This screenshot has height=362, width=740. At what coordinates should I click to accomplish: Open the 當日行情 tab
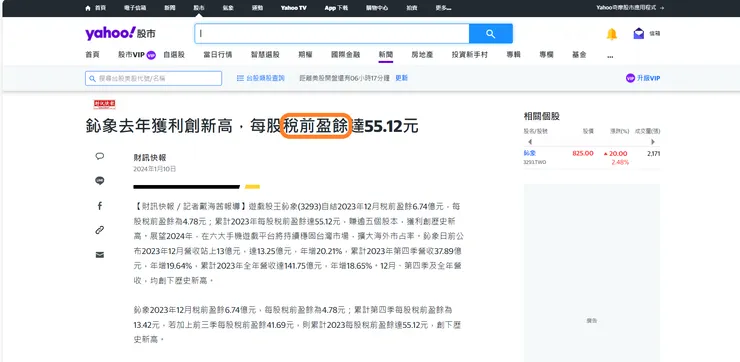point(218,55)
